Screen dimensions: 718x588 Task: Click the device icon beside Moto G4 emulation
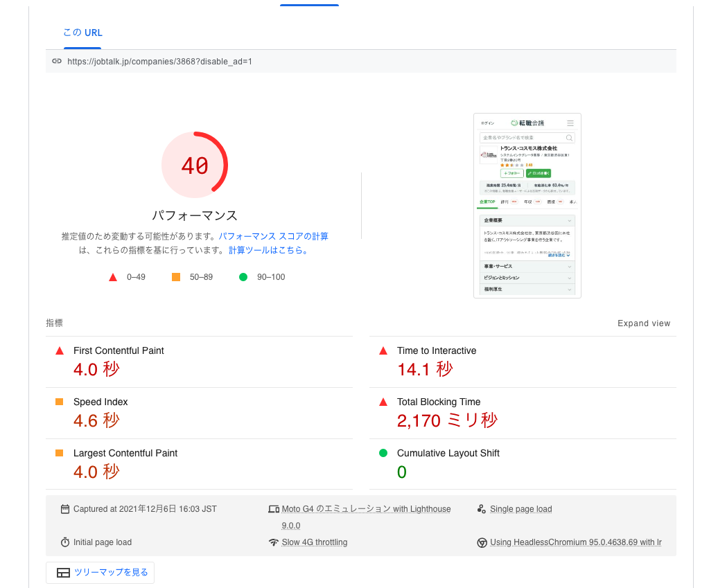(x=274, y=509)
